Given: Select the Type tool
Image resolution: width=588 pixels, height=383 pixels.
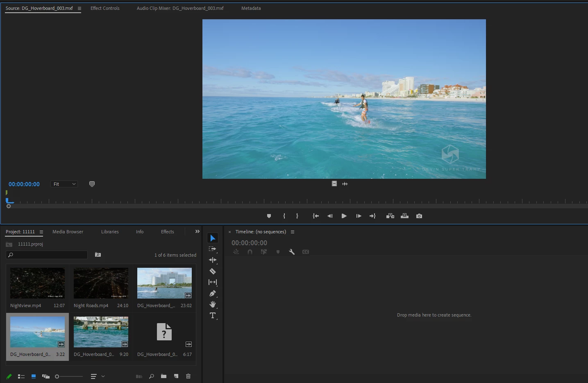Looking at the screenshot, I should point(213,315).
